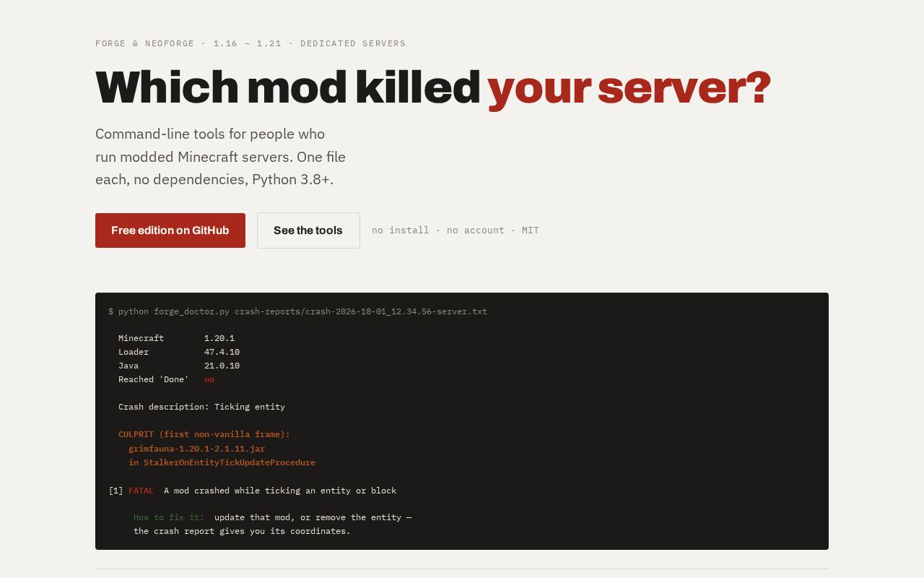
Task: Click the See the tools button
Action: [308, 230]
